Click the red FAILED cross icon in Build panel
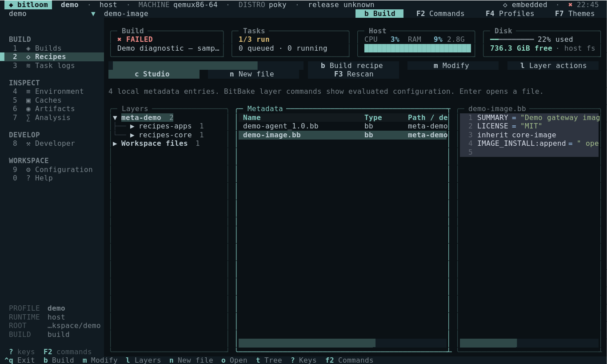This screenshot has height=364, width=607. tap(120, 39)
